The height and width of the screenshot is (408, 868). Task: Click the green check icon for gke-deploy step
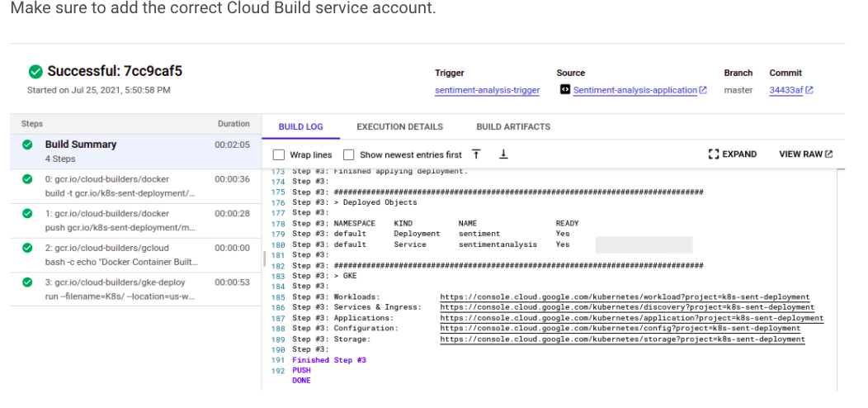tap(27, 282)
